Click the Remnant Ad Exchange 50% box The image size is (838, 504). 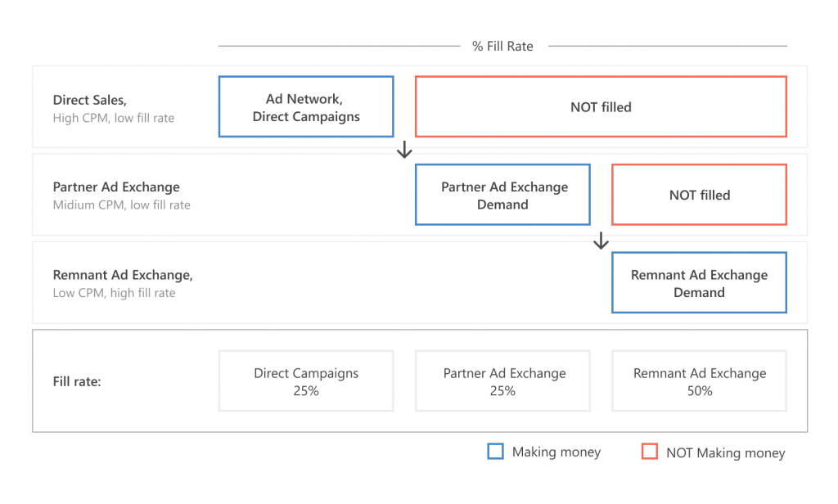(699, 380)
